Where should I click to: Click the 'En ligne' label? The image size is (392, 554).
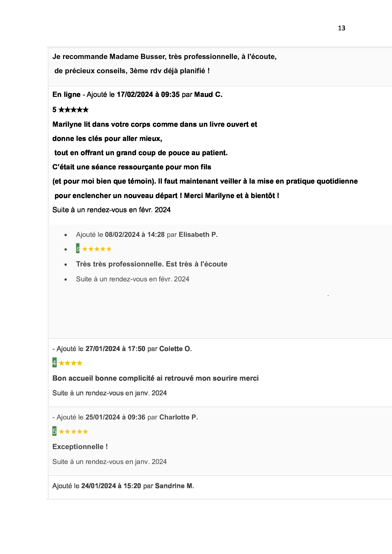66,95
